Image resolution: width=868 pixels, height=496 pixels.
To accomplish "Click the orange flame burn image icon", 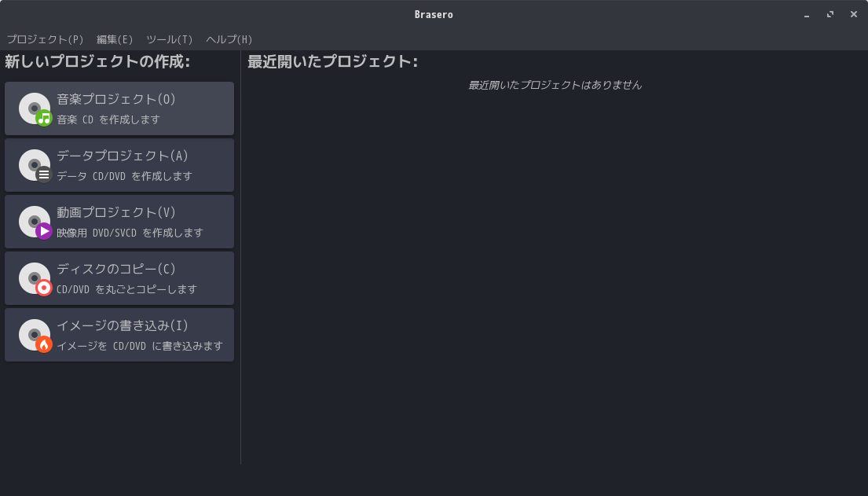I will [35, 336].
